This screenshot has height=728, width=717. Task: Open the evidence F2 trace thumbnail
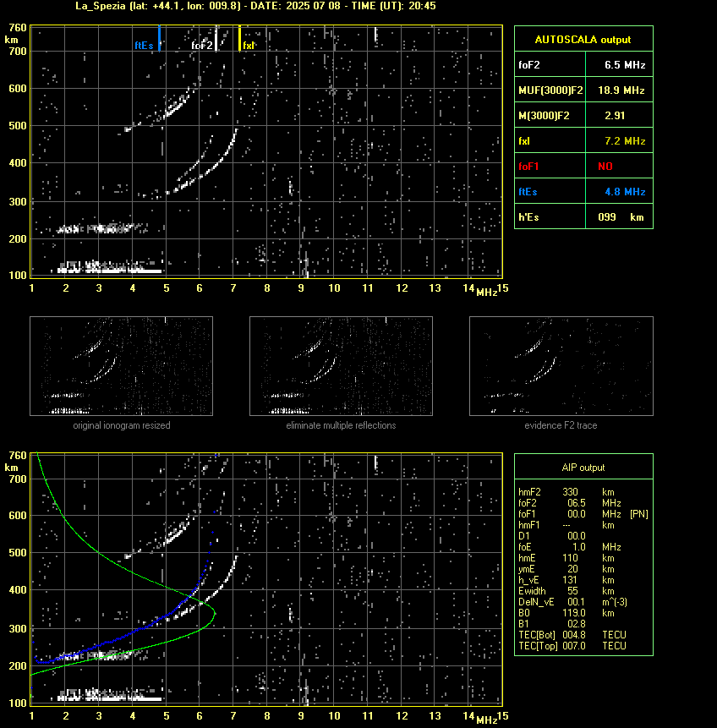tap(561, 366)
